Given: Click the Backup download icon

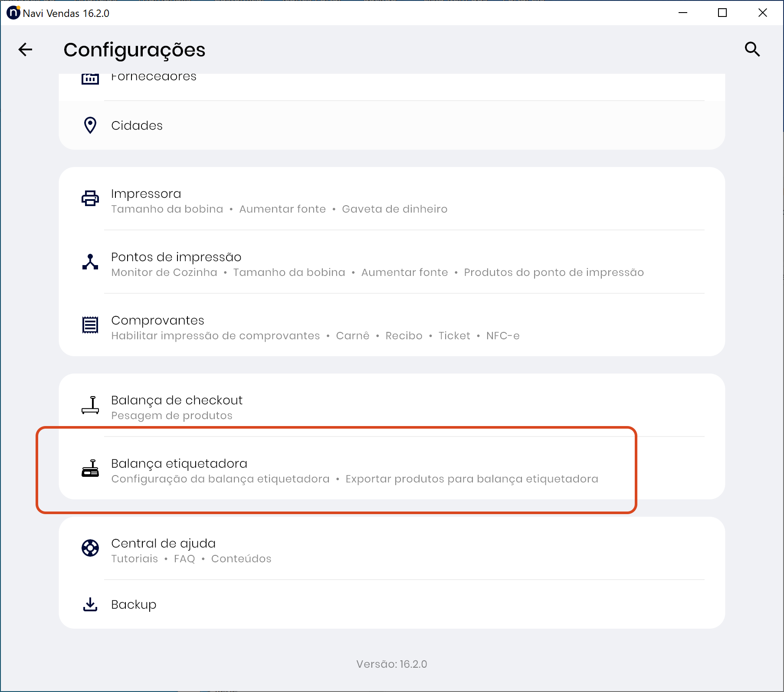Looking at the screenshot, I should pyautogui.click(x=90, y=604).
